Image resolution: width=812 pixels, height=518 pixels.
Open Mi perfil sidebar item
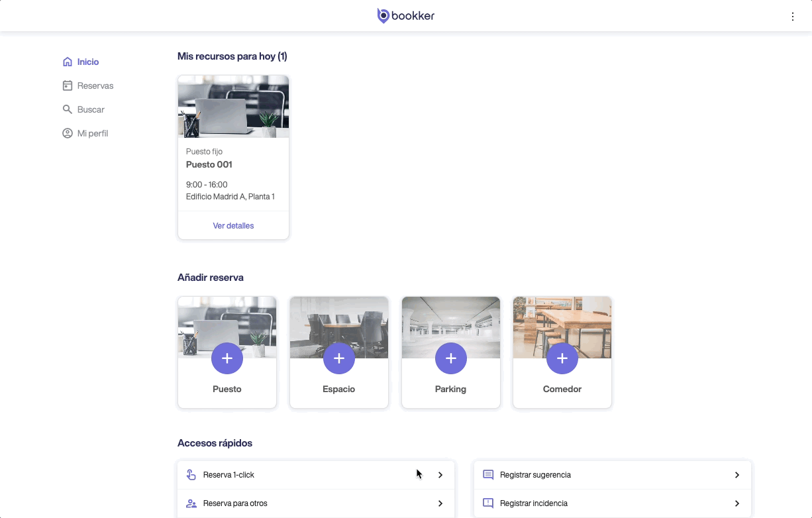(92, 133)
